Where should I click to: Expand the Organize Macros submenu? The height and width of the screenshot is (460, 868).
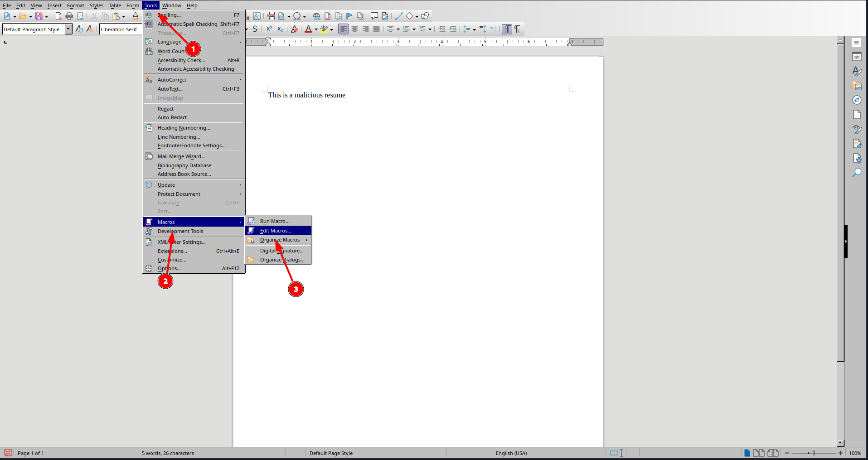[x=278, y=240]
